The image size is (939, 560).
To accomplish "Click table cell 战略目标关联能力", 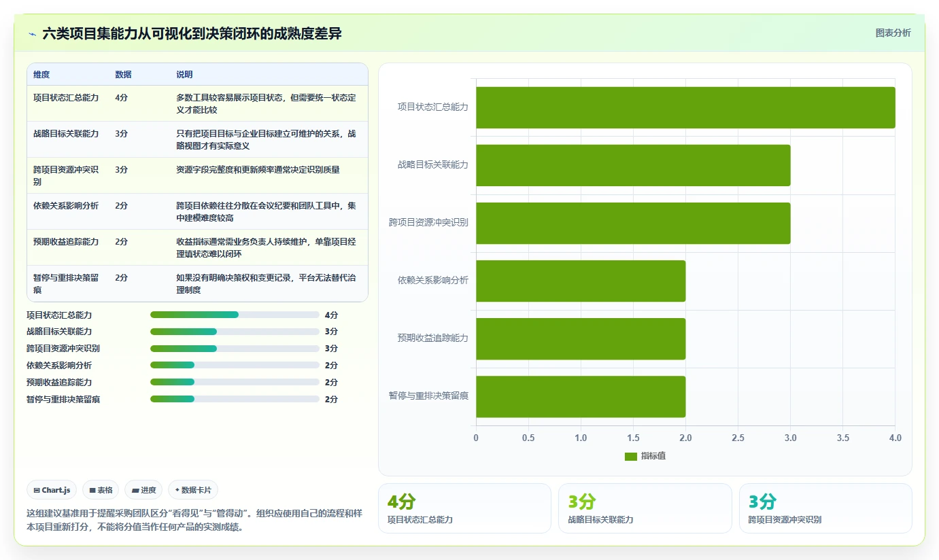I will click(x=66, y=134).
